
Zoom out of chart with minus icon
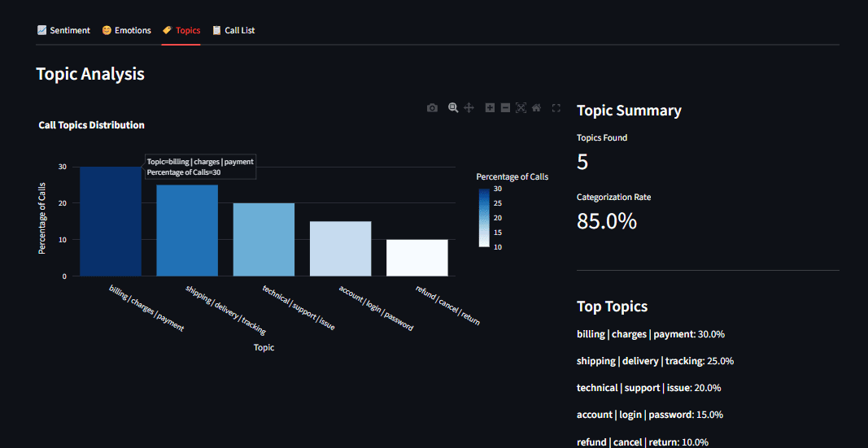pyautogui.click(x=505, y=108)
